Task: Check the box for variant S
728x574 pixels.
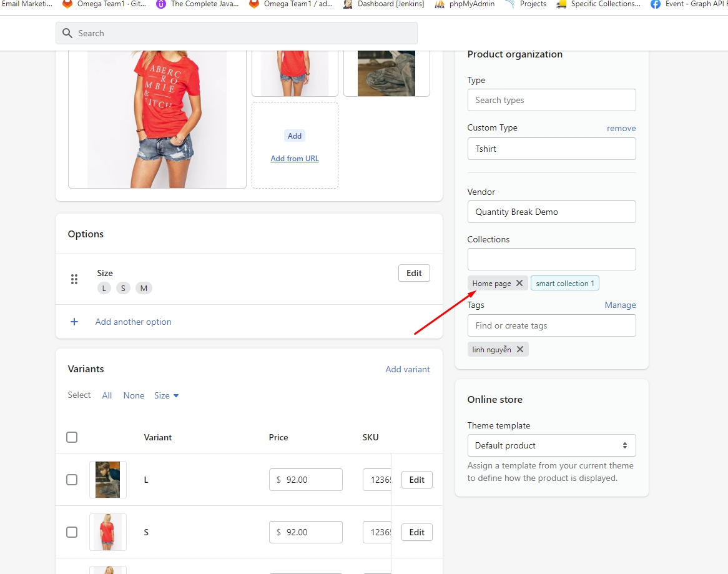Action: pyautogui.click(x=72, y=532)
